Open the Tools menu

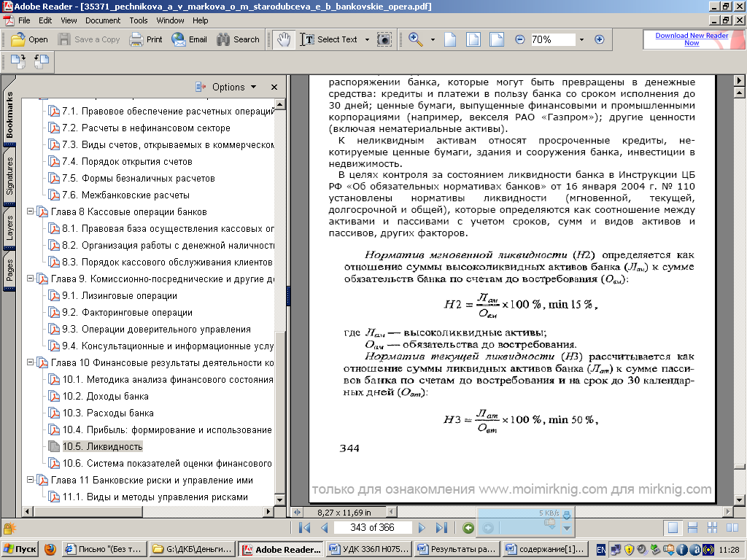(138, 20)
